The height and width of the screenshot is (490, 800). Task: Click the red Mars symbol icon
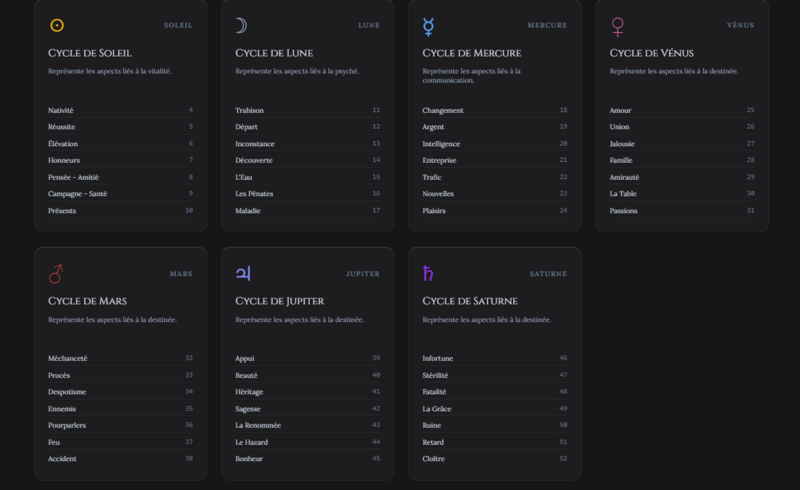pyautogui.click(x=56, y=273)
